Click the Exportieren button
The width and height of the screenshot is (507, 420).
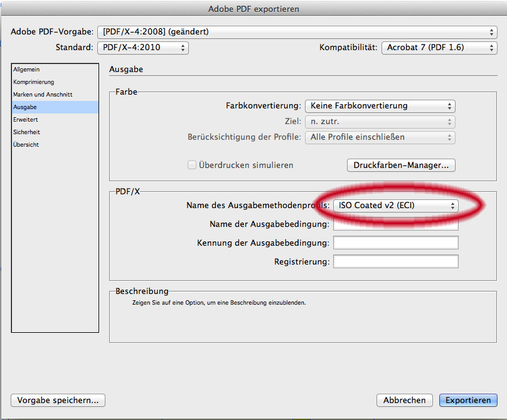[x=468, y=400]
